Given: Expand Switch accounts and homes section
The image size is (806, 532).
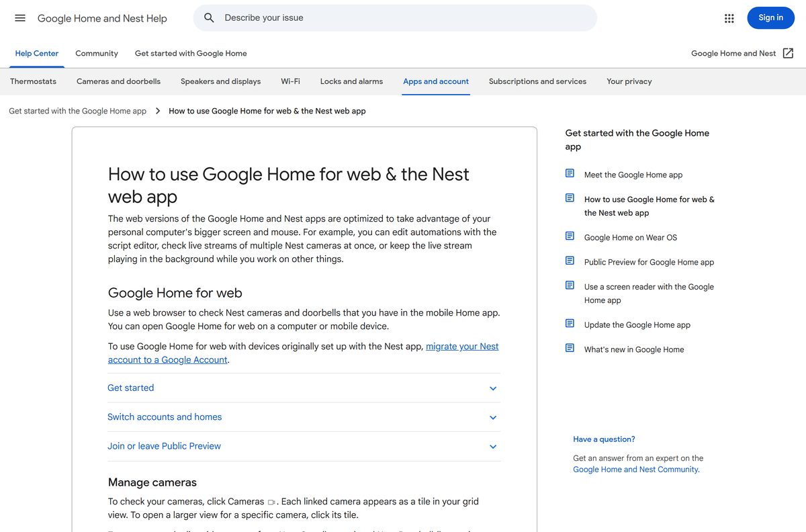Looking at the screenshot, I should coord(304,417).
